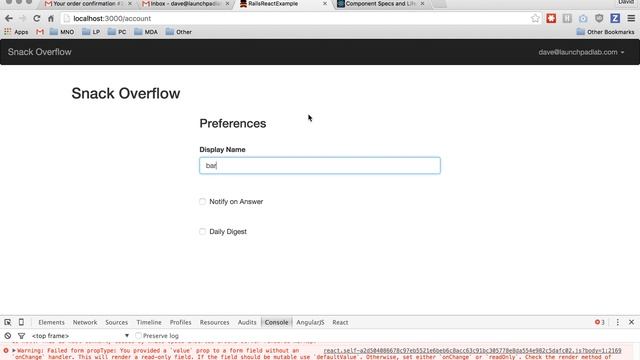
Task: Open the AngularJS devtools tab
Action: [x=310, y=322]
